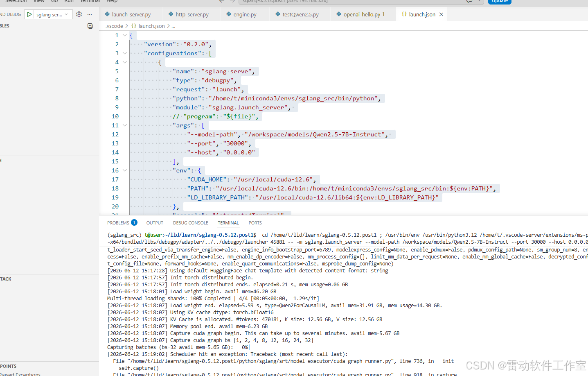Click terminal line 'Load weight begin. avail mem=46.20 GB'
The width and height of the screenshot is (588, 376).
pyautogui.click(x=192, y=292)
